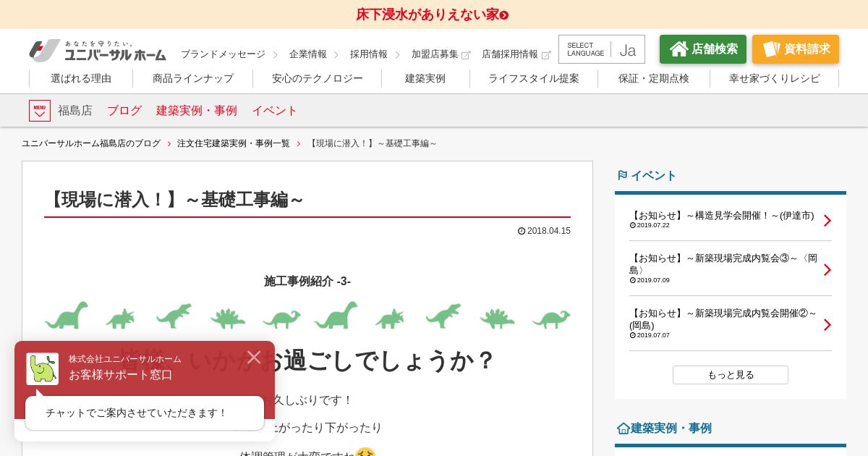
Task: Open breadcrumb ユニバーサルホーム福島店のブログ
Action: pyautogui.click(x=91, y=143)
